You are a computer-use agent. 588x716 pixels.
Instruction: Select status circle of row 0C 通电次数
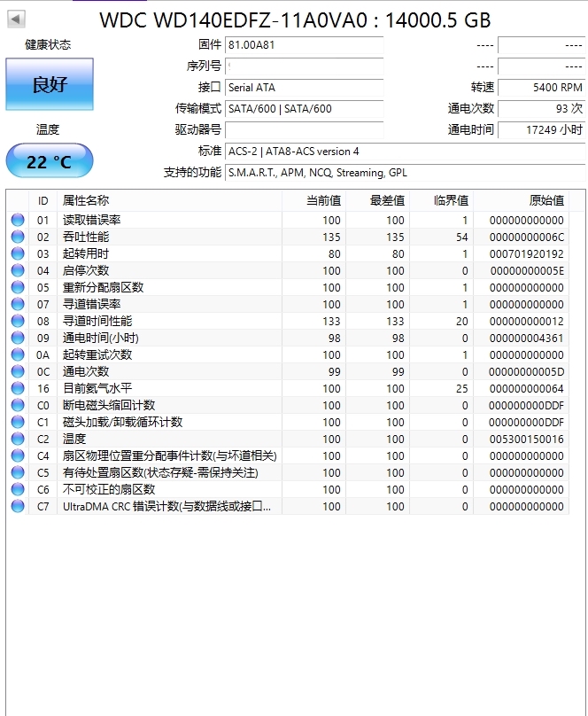pyautogui.click(x=18, y=371)
